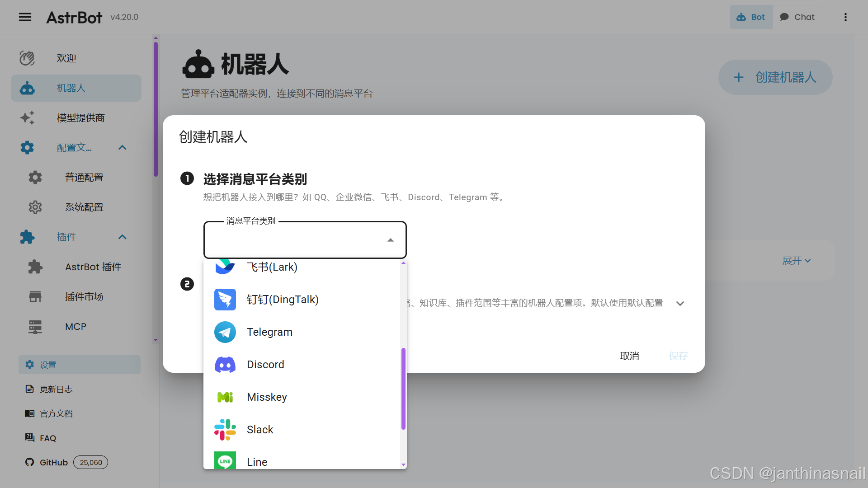Click the welcome hand icon in sidebar
This screenshot has height=488, width=868.
tap(27, 58)
